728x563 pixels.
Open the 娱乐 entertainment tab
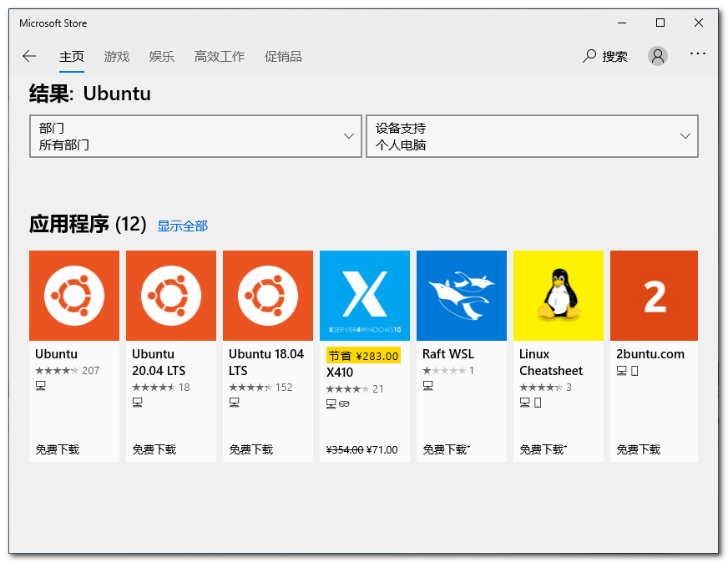[162, 57]
